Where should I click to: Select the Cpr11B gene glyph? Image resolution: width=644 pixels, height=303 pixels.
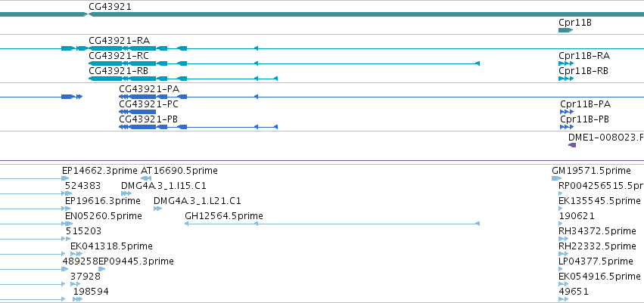565,30
